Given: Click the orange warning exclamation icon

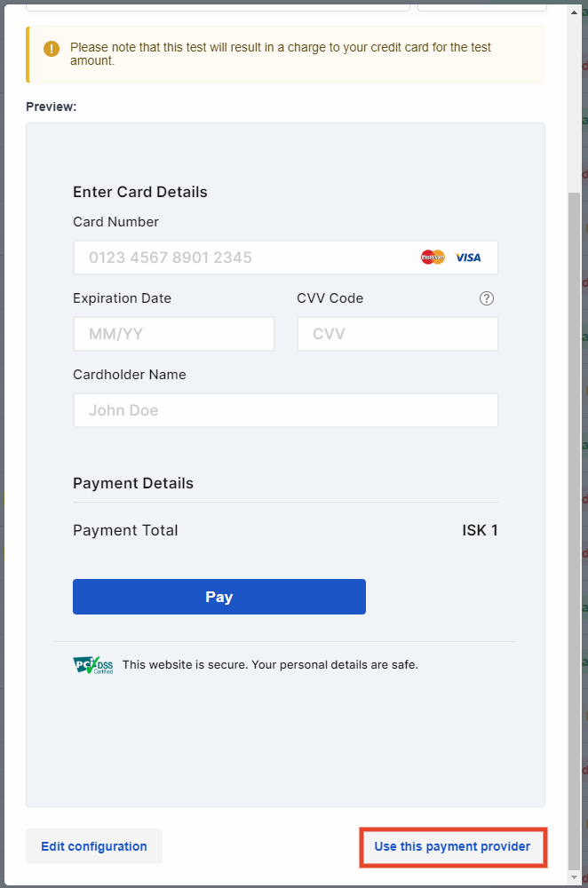Looking at the screenshot, I should click(x=52, y=49).
